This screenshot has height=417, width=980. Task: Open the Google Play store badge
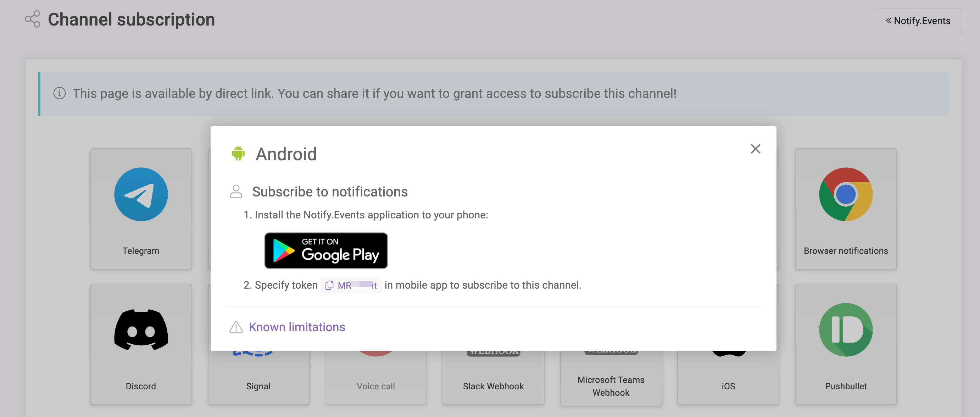326,251
